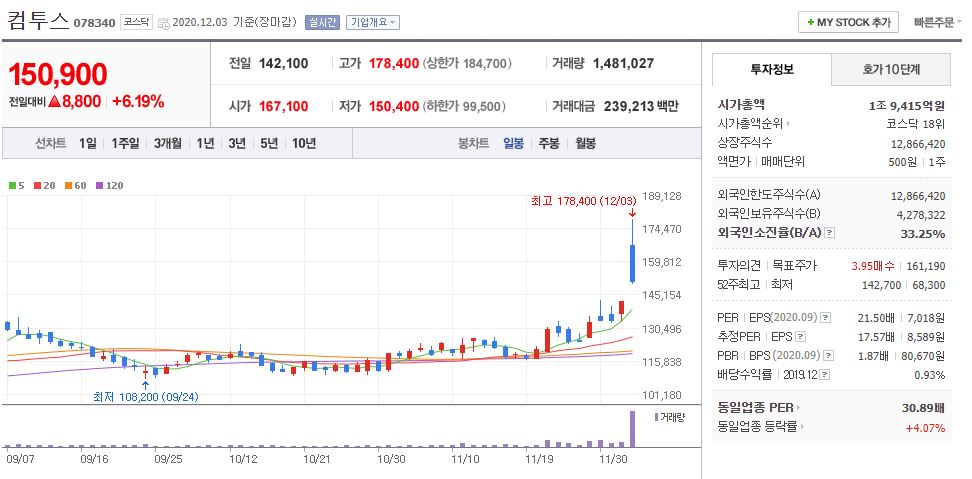Click the 외국인소진율 value 33.25%
This screenshot has width=972, height=479.
pos(922,234)
